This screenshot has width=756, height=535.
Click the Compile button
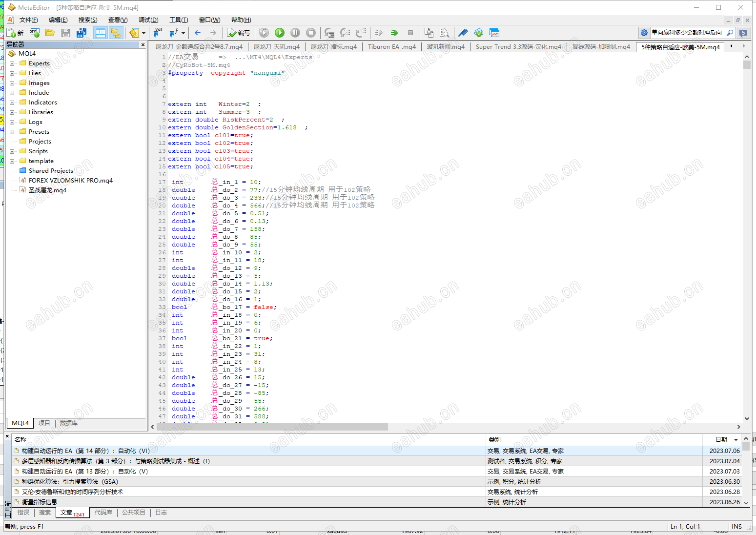click(x=238, y=33)
